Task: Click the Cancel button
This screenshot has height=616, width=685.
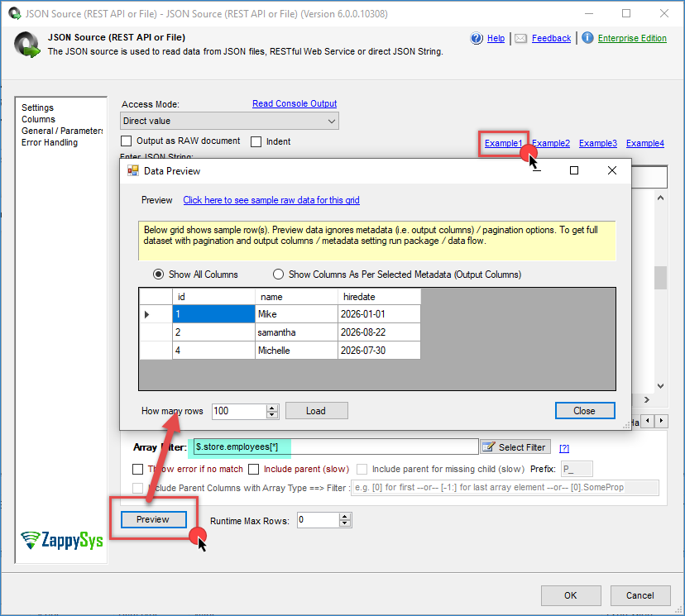Action: pyautogui.click(x=640, y=595)
